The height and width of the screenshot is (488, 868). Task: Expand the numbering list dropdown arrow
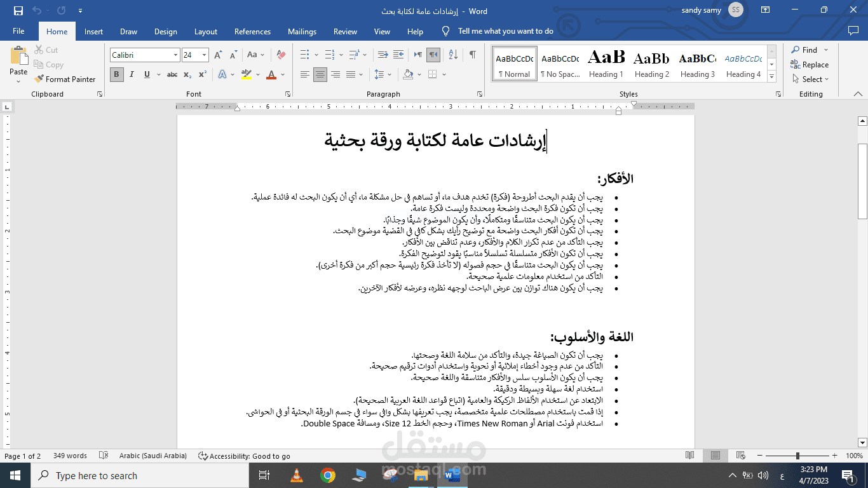341,55
